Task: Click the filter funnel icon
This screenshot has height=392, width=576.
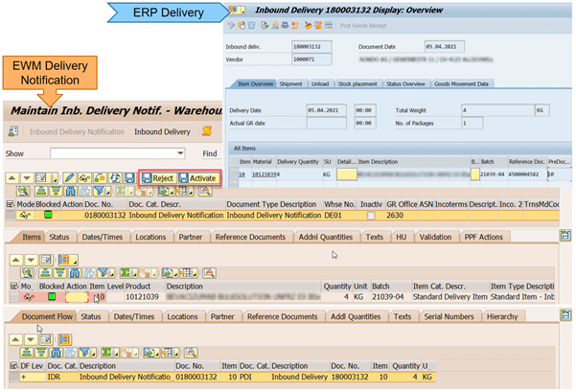Action: (x=98, y=191)
